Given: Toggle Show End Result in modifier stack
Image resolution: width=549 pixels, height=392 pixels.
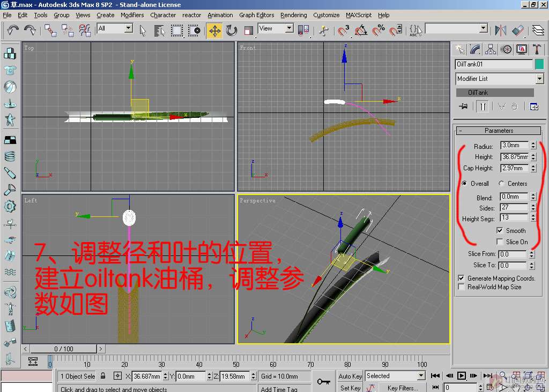Looking at the screenshot, I should coord(483,106).
